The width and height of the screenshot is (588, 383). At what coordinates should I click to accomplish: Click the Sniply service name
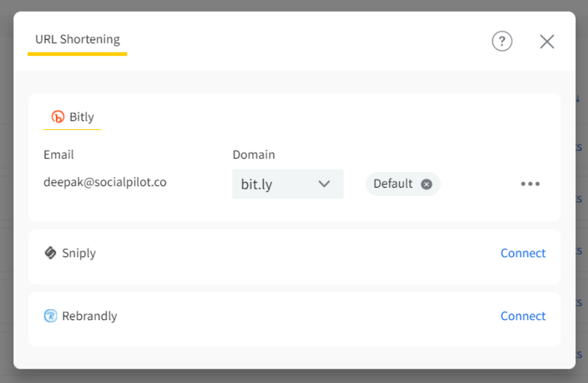point(79,253)
